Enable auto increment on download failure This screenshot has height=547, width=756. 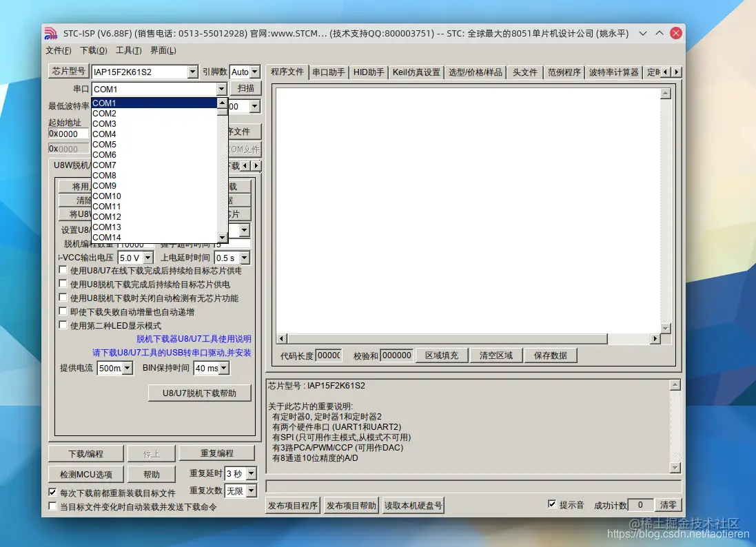(63, 311)
